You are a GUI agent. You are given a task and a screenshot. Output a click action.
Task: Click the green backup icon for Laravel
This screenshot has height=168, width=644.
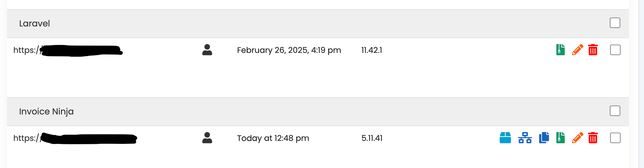coord(560,50)
